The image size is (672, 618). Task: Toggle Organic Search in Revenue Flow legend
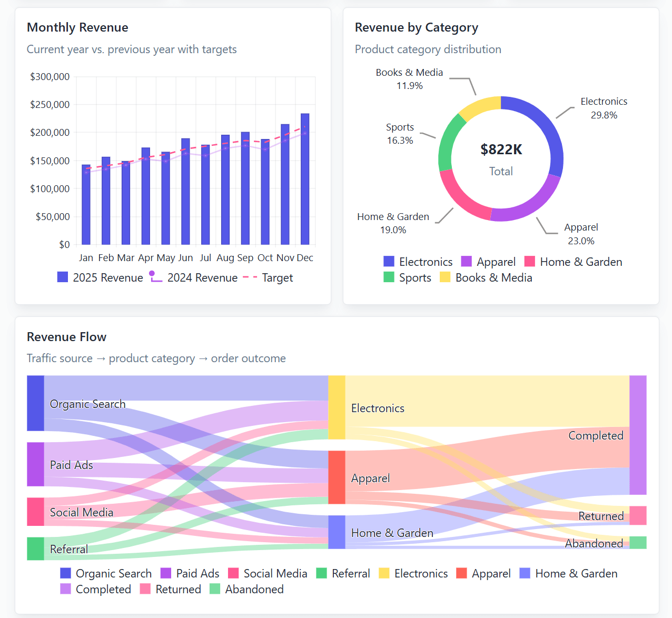pos(106,573)
